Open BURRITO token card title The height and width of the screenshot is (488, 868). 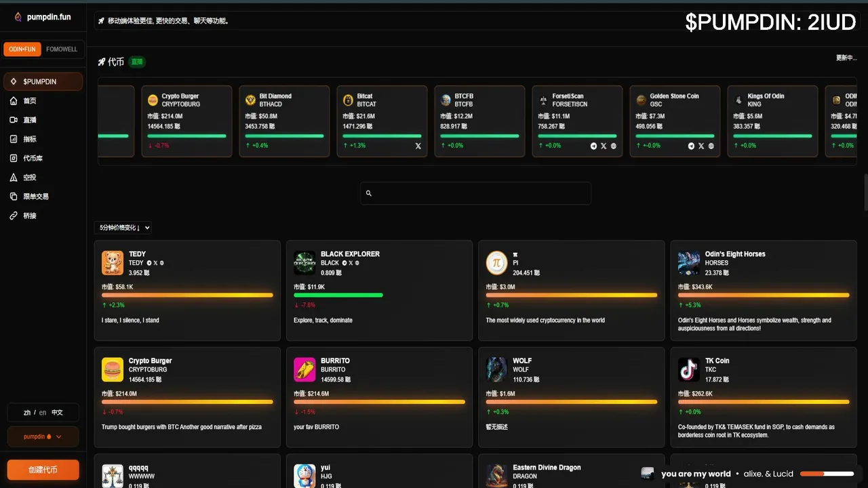click(x=336, y=361)
